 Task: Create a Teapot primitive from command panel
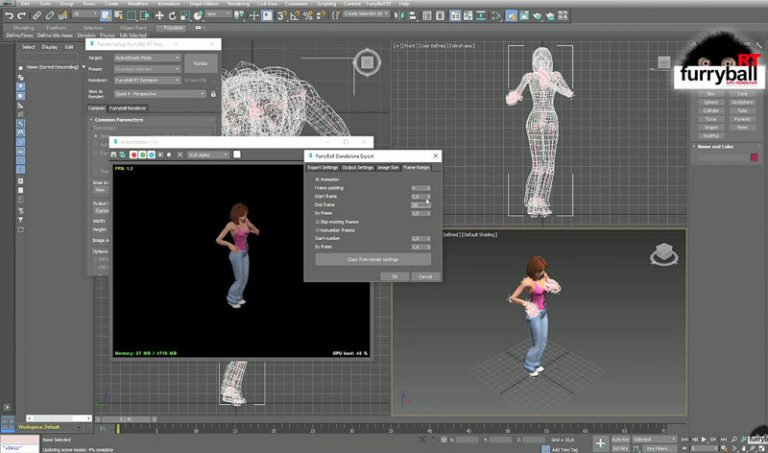(x=711, y=127)
